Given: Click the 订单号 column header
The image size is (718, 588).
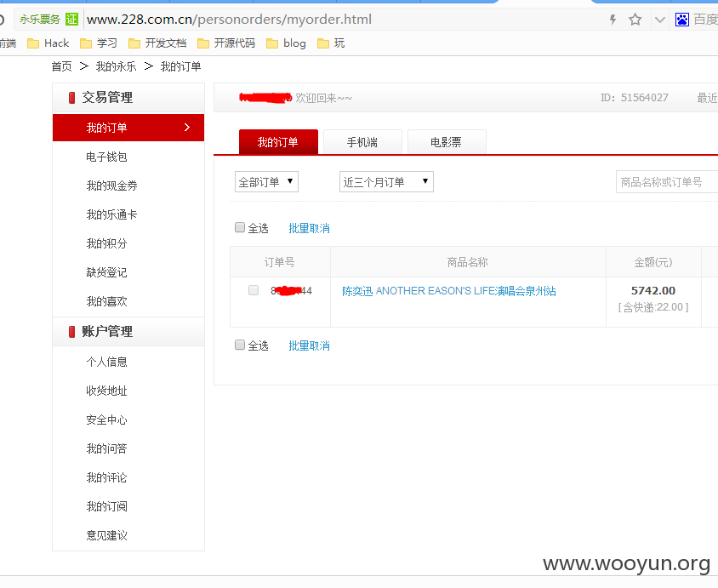Looking at the screenshot, I should tap(279, 262).
